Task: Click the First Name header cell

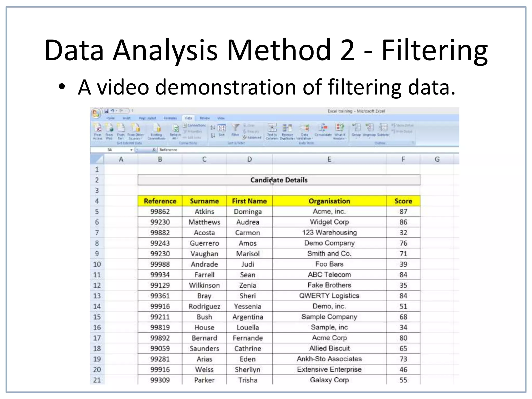Action: (249, 201)
